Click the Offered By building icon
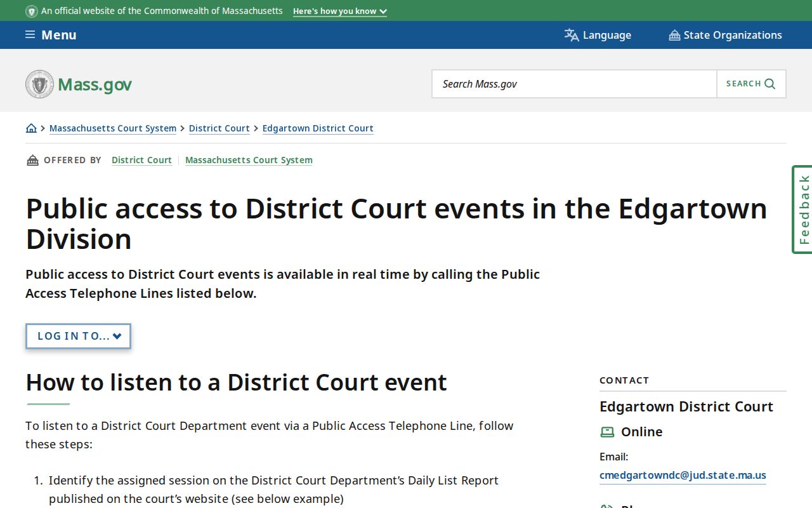Image resolution: width=812 pixels, height=508 pixels. pyautogui.click(x=32, y=160)
